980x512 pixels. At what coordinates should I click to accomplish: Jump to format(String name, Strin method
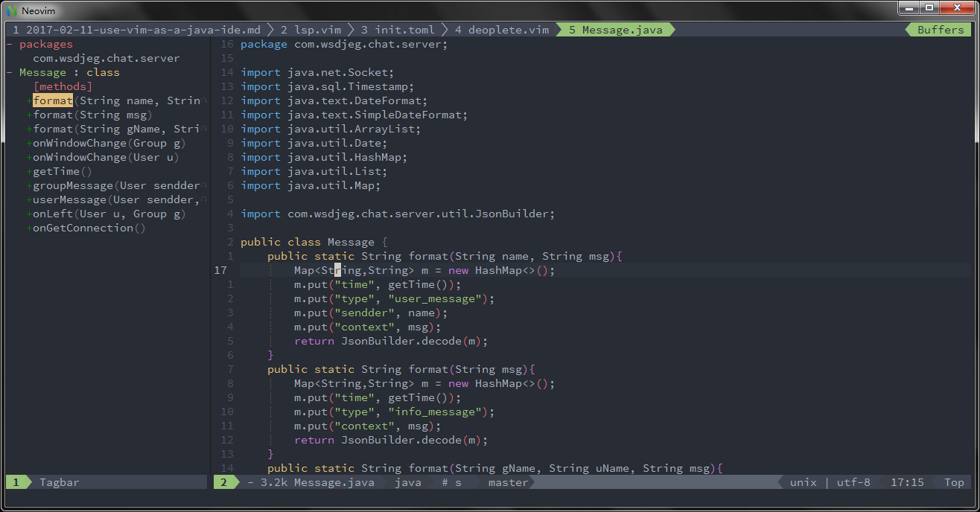[116, 100]
